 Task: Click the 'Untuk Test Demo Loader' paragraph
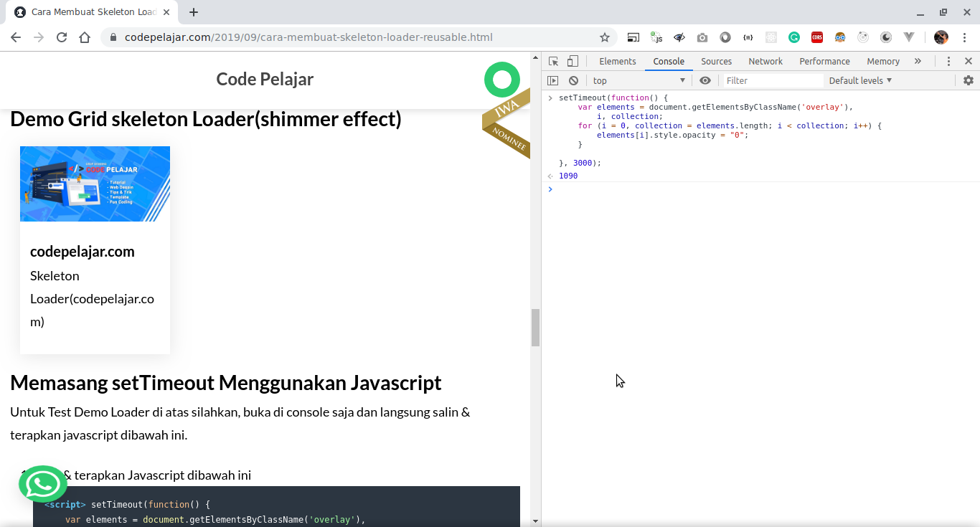pos(240,424)
